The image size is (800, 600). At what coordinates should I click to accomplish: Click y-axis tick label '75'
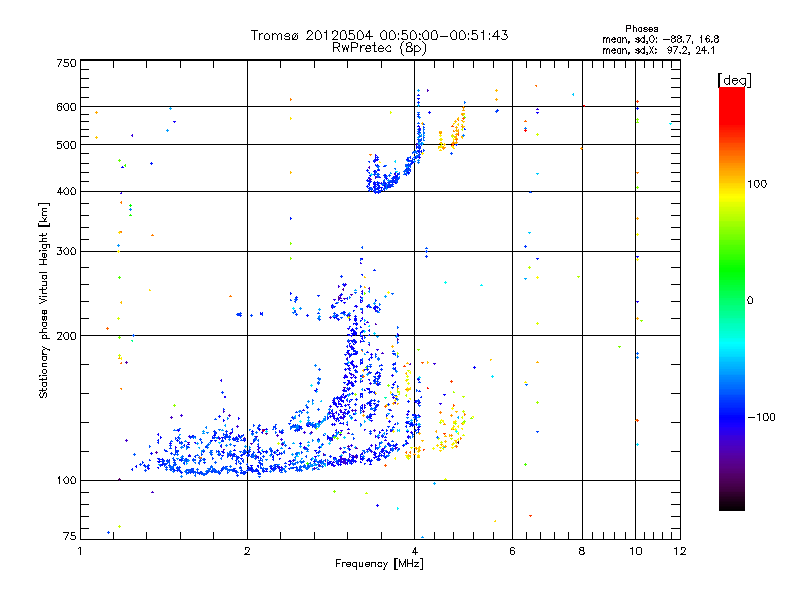(70, 535)
